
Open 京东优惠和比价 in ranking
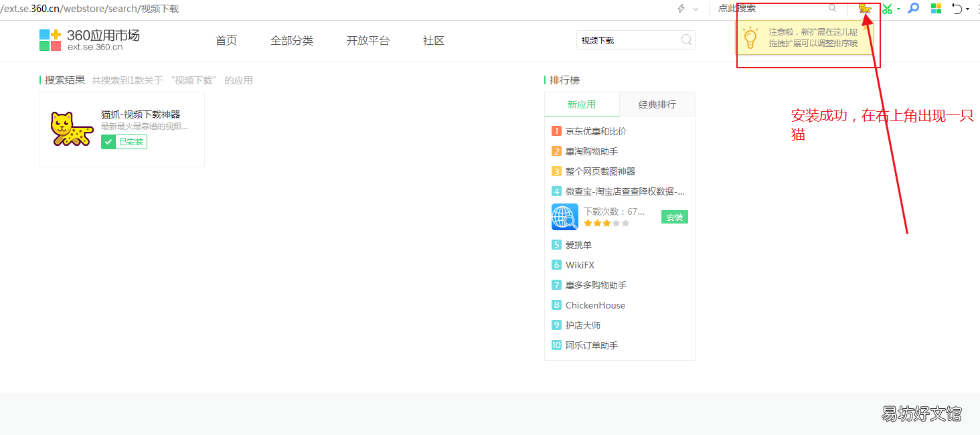(x=596, y=131)
